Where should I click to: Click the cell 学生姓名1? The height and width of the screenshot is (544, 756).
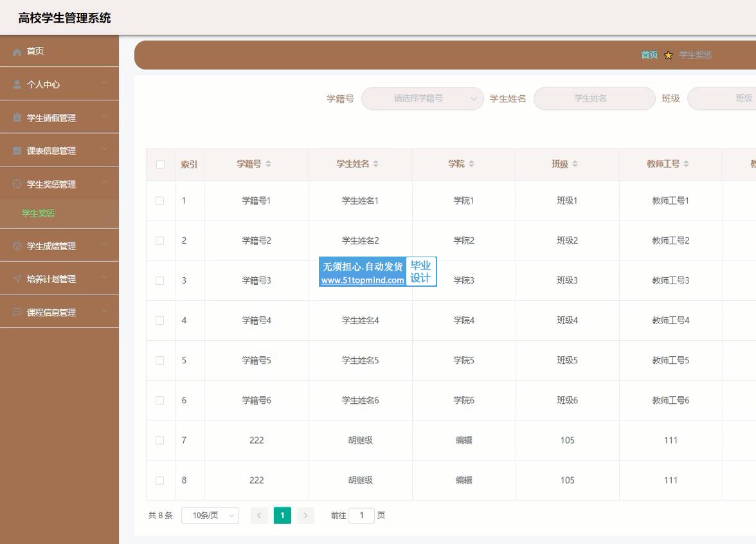[x=360, y=201]
